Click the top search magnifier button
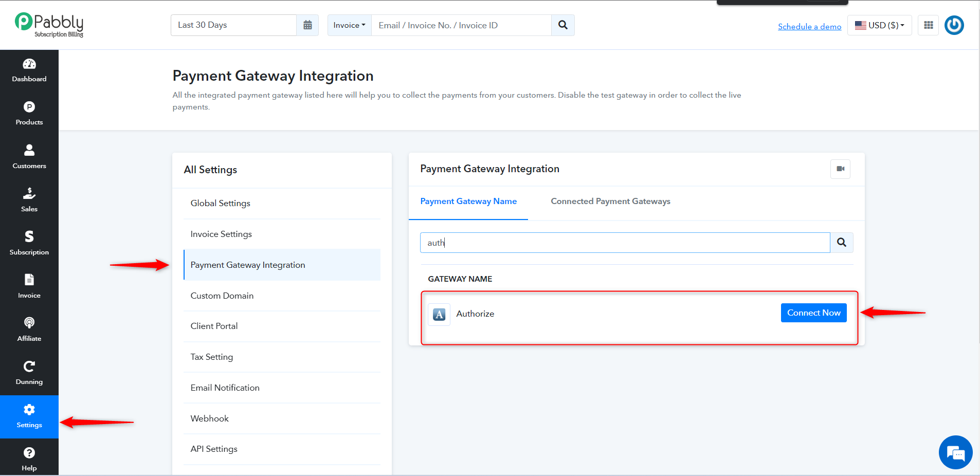Viewport: 980px width, 476px height. (563, 25)
